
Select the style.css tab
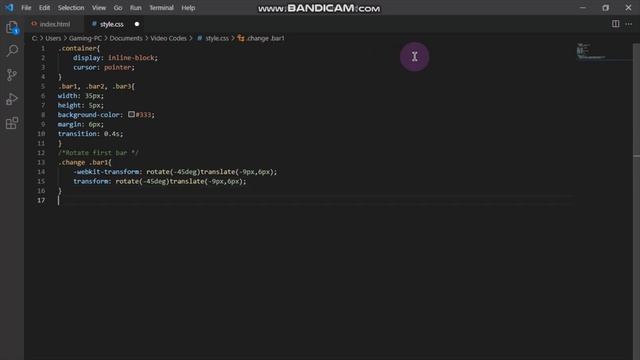click(x=111, y=24)
